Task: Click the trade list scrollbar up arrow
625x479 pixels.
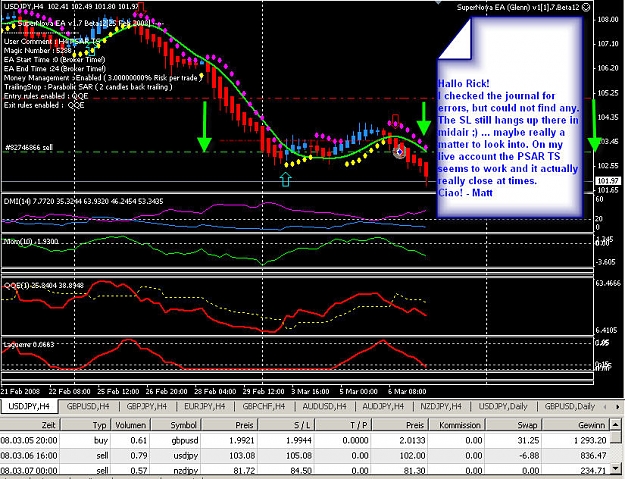Action: [x=616, y=425]
